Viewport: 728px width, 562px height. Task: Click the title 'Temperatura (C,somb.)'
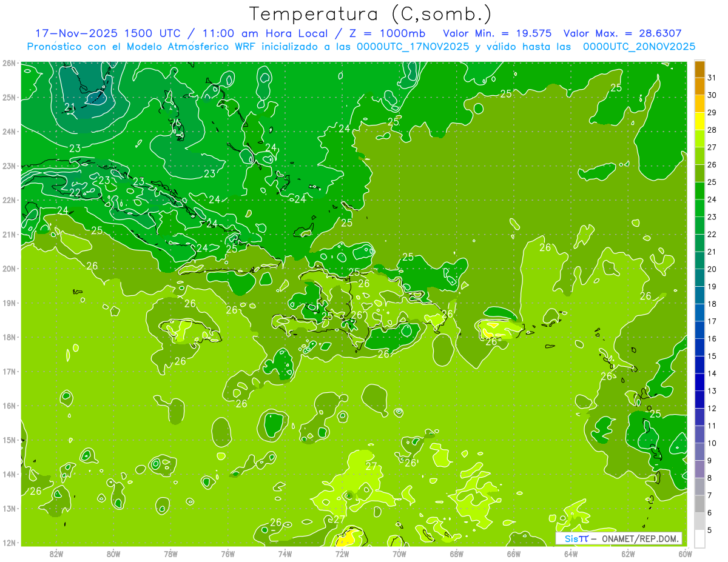point(371,13)
